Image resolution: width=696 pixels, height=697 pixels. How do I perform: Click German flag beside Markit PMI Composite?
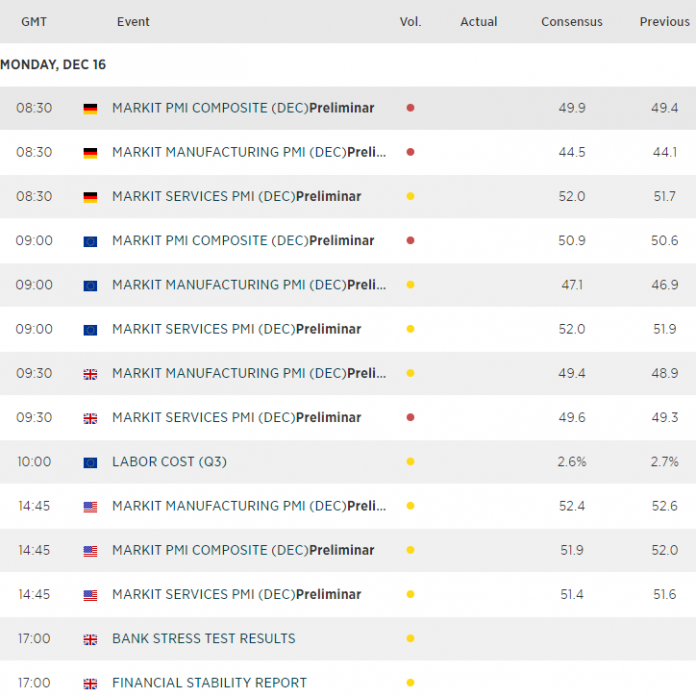[x=90, y=109]
